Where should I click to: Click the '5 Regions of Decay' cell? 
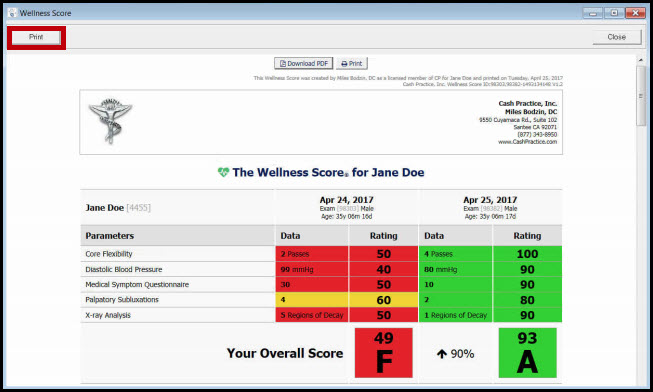(312, 315)
